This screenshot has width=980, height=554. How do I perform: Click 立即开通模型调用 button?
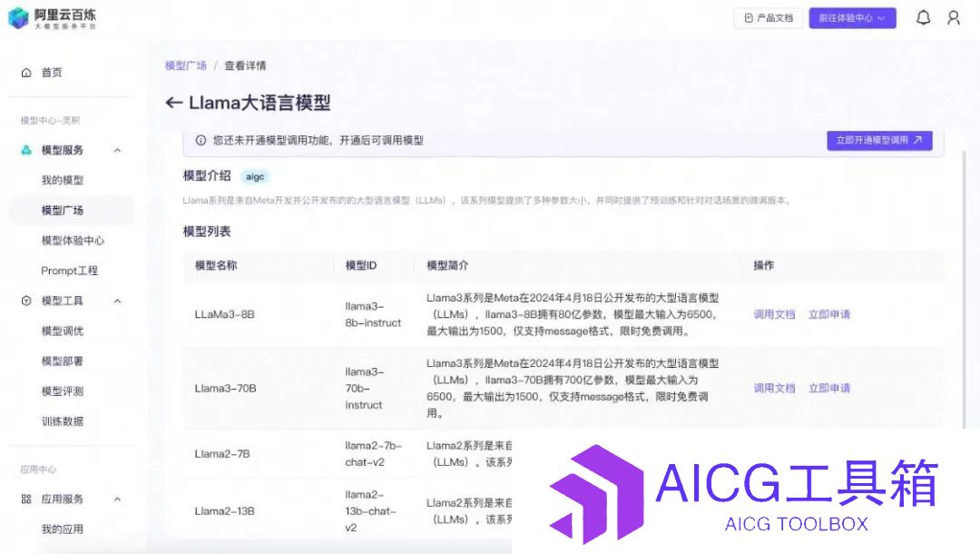879,140
